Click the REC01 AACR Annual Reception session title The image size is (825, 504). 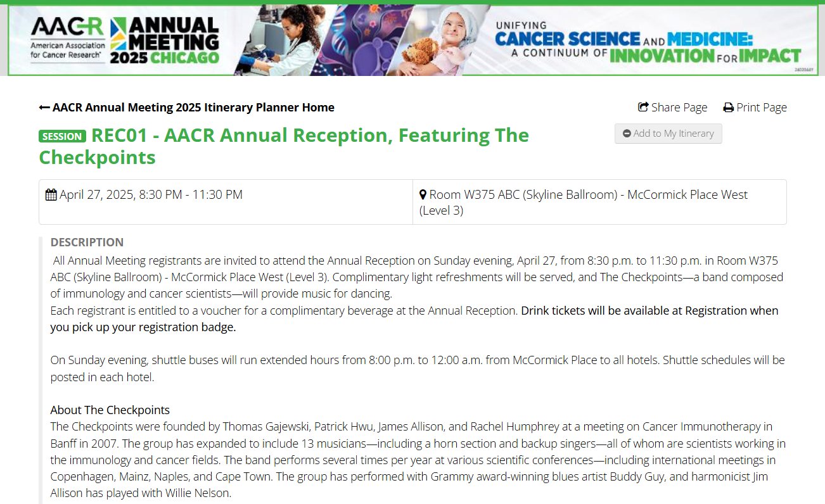click(284, 146)
